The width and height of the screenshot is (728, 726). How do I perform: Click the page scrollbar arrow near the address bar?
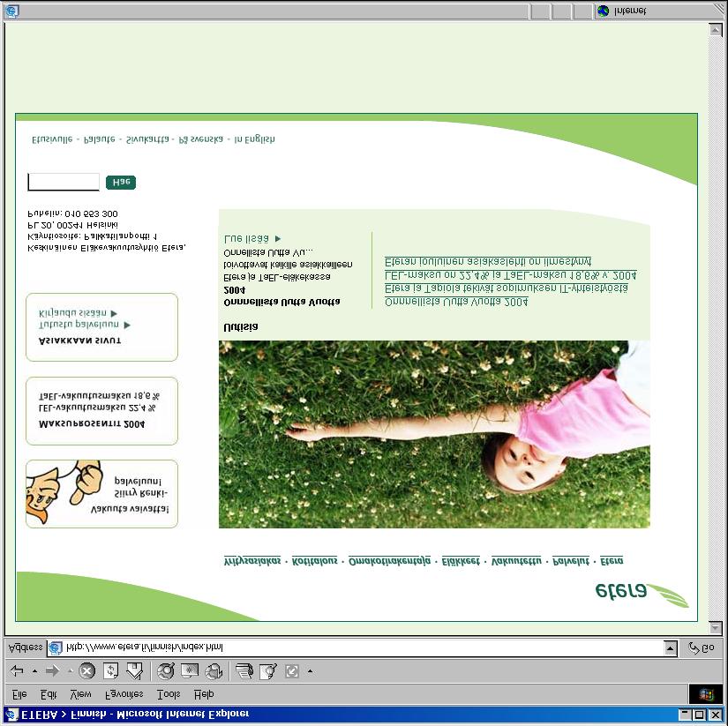[x=716, y=627]
